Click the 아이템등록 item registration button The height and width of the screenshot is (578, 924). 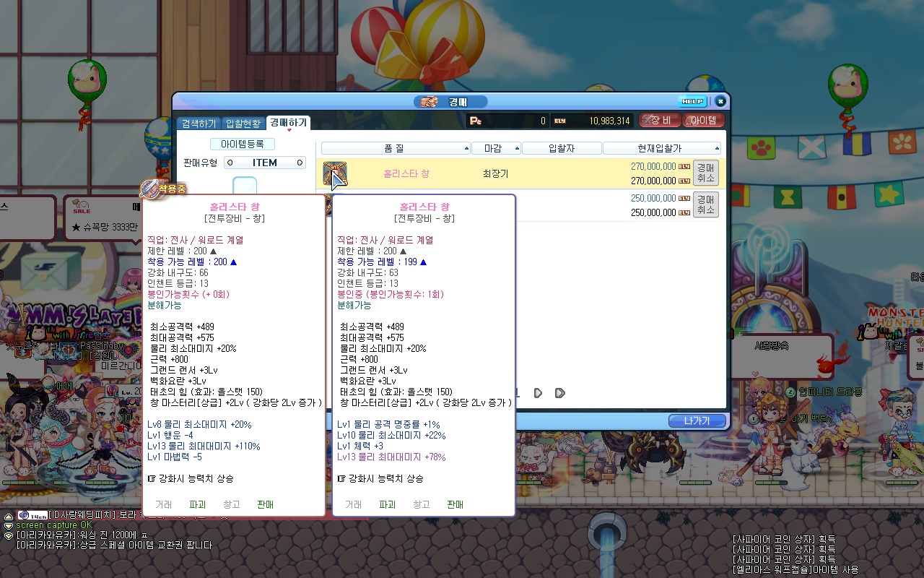243,144
